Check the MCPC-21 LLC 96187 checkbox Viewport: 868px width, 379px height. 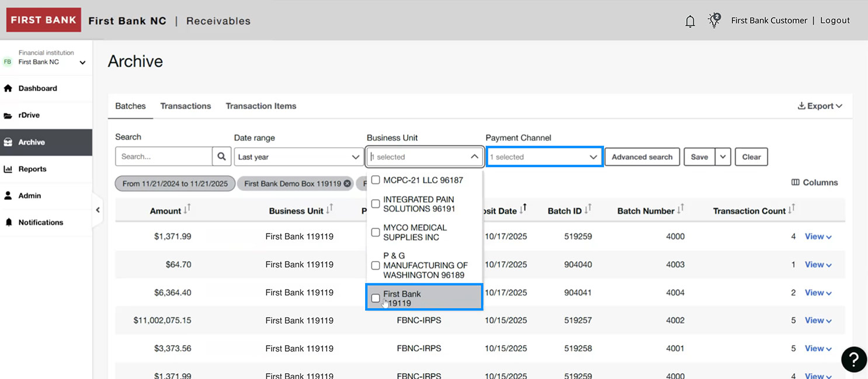pyautogui.click(x=376, y=179)
